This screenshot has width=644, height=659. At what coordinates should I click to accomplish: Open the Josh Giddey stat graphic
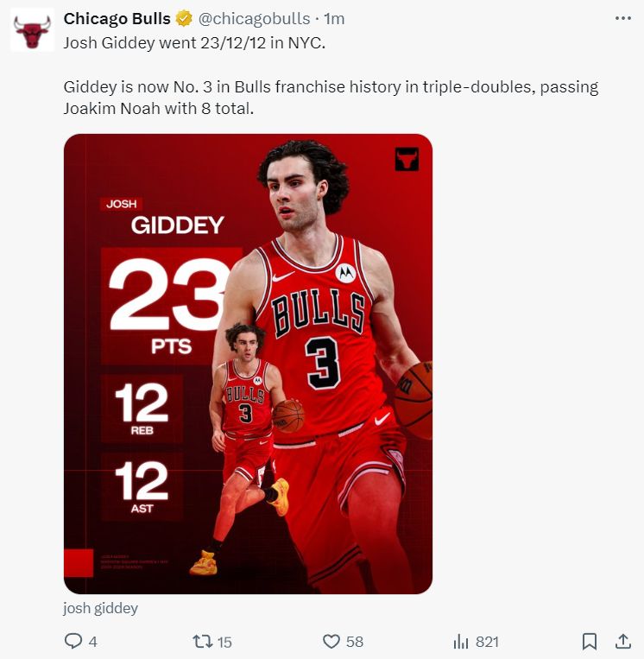(x=248, y=364)
